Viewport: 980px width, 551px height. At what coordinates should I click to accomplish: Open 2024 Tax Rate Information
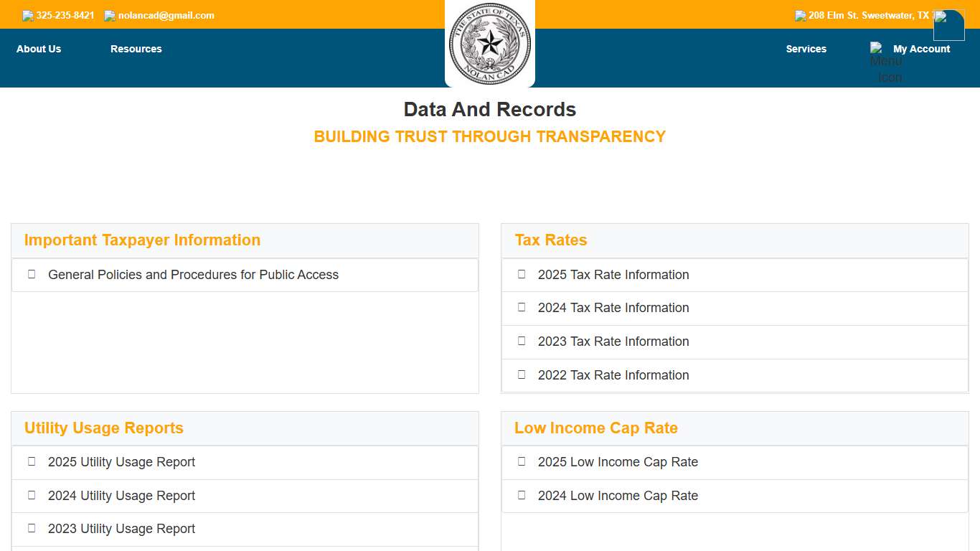pyautogui.click(x=613, y=308)
